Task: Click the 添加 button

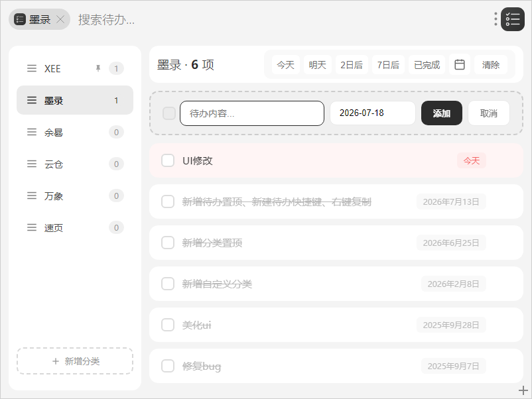Action: pyautogui.click(x=441, y=113)
